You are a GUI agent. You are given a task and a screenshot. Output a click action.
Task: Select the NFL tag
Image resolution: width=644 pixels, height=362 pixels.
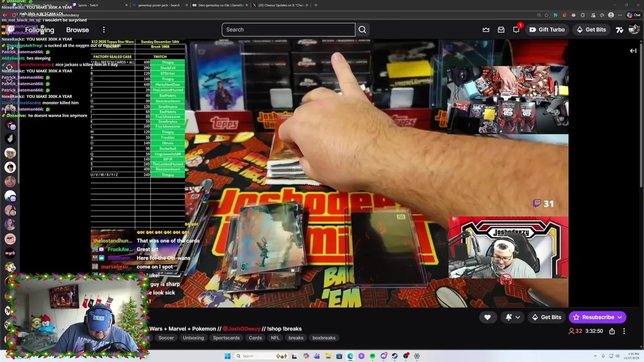(275, 338)
